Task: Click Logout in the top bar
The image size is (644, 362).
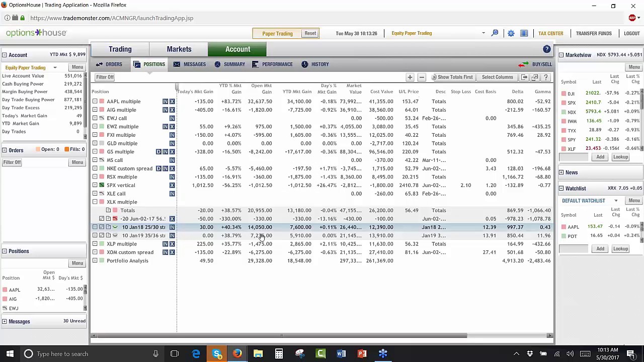Action: point(631,33)
